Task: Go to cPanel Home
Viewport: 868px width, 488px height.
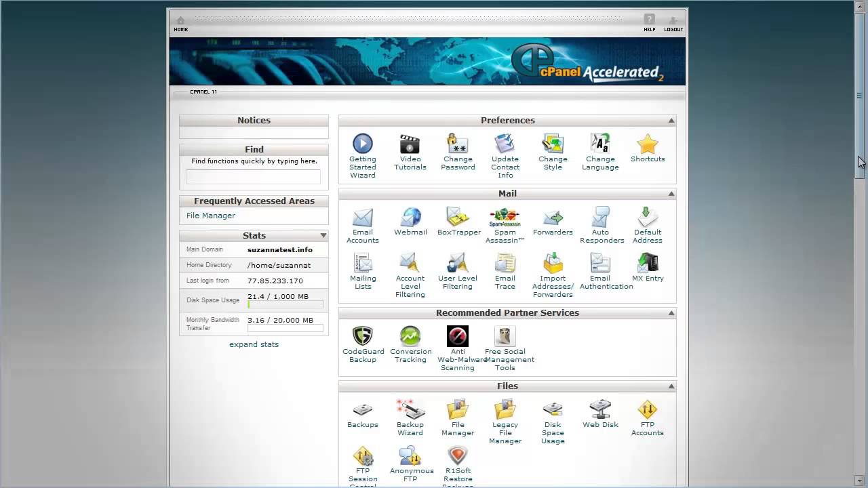Action: point(180,24)
